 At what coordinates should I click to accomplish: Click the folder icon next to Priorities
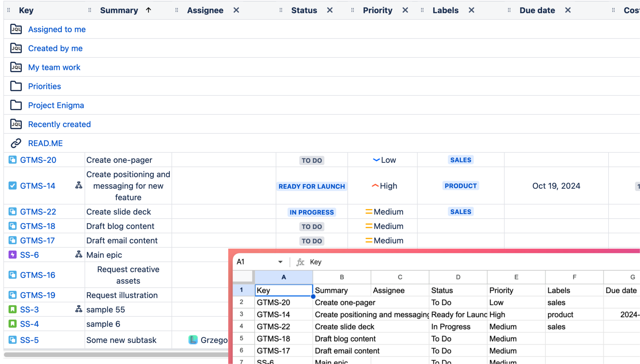click(16, 86)
